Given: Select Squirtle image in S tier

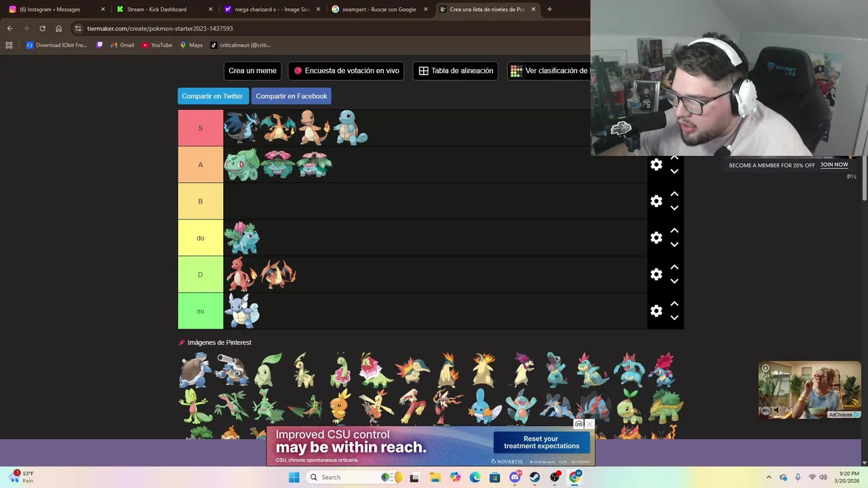Looking at the screenshot, I should 351,128.
